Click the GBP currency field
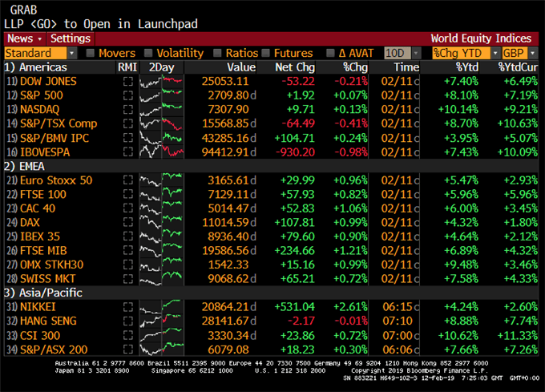 click(x=515, y=53)
